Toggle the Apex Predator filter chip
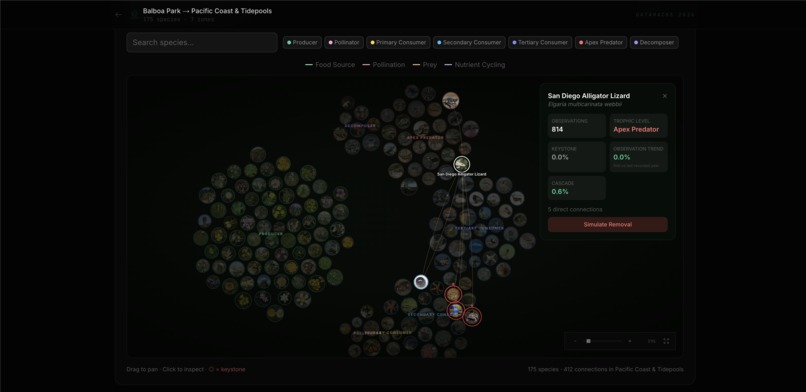Screen dimensions: 806x392 click(601, 43)
